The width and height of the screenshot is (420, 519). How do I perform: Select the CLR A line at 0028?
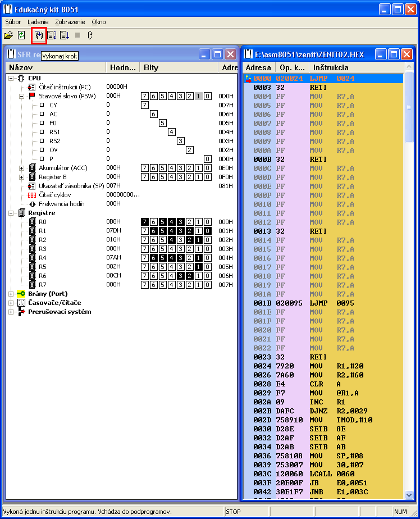click(x=323, y=384)
